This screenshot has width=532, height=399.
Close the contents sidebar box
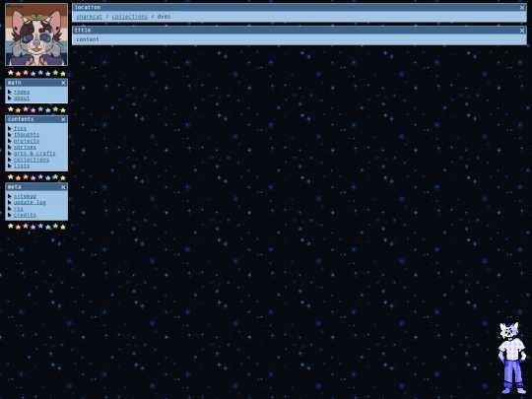pos(63,119)
